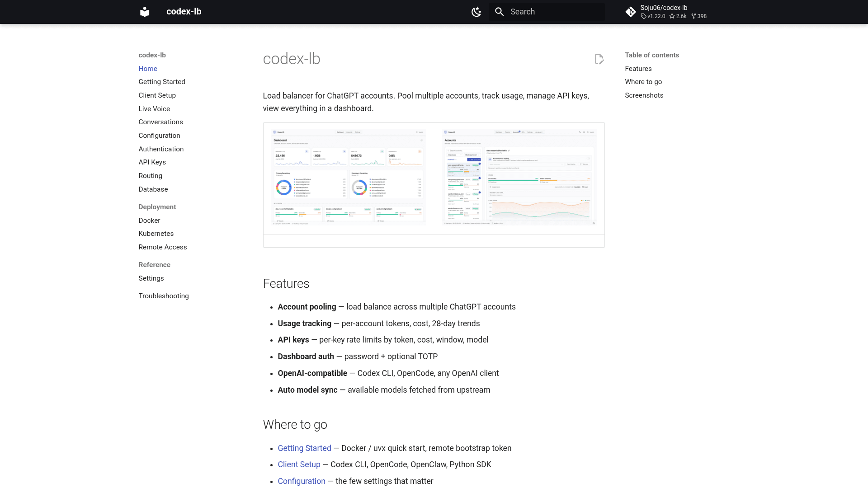Click the search magnifier icon
Image resolution: width=868 pixels, height=488 pixels.
pos(499,12)
